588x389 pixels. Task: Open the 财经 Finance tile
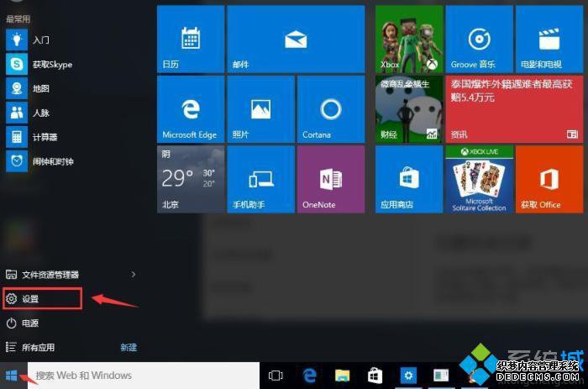point(409,109)
